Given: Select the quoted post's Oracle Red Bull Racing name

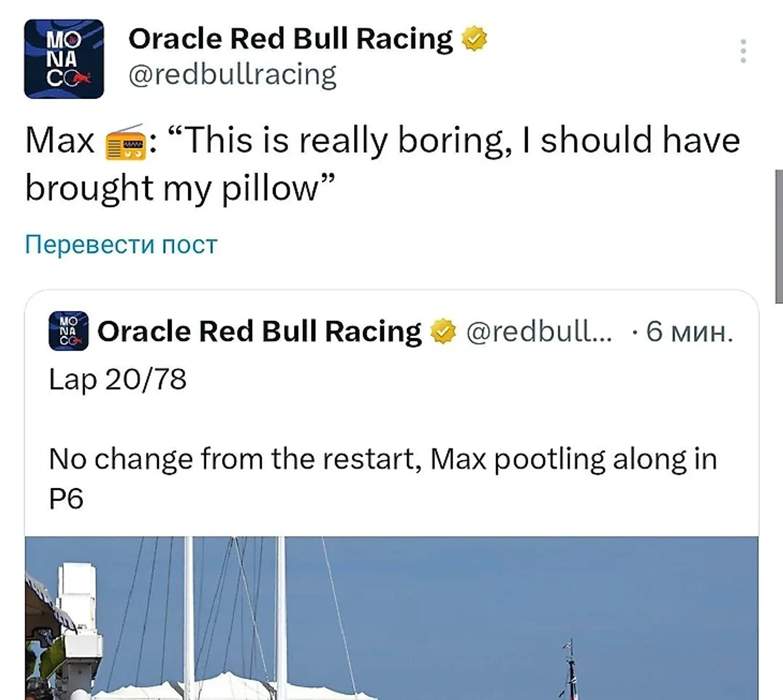Looking at the screenshot, I should [x=259, y=332].
